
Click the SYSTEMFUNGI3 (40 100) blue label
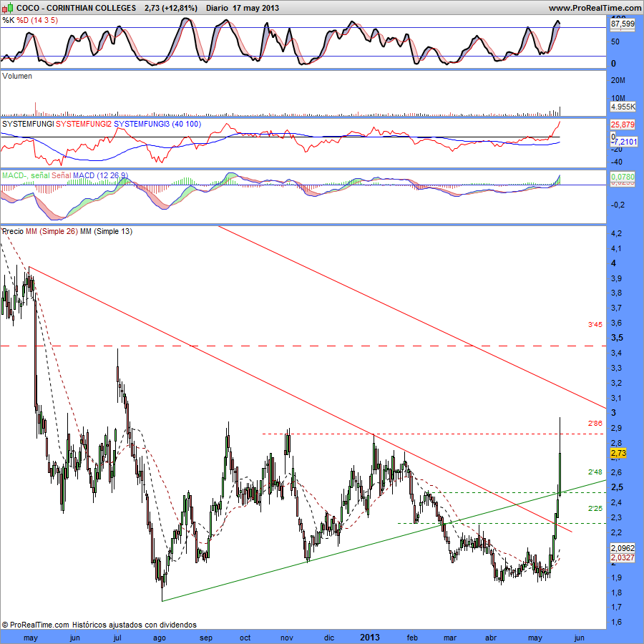pos(157,124)
